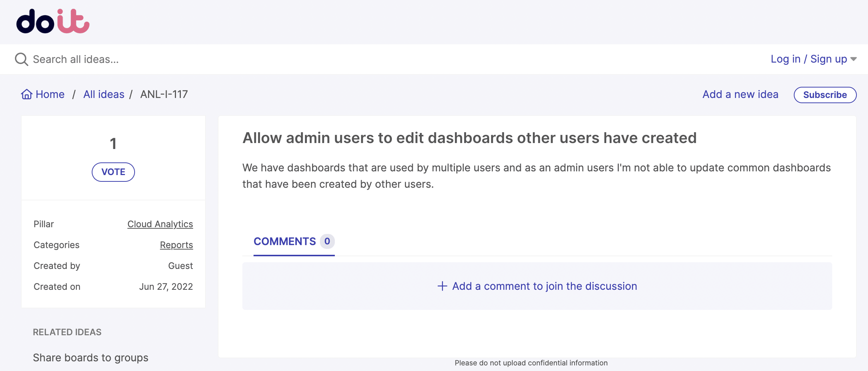Go to Home breadcrumb link

pyautogui.click(x=50, y=95)
